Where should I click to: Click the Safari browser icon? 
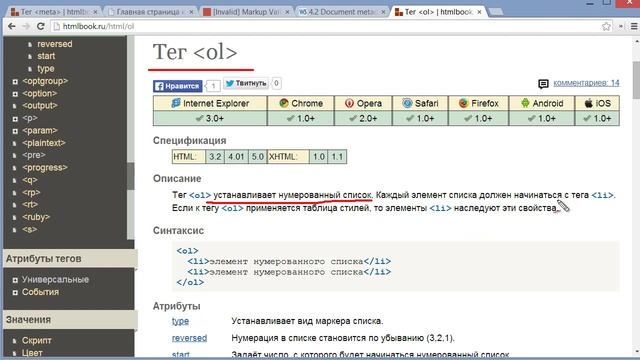coord(407,103)
